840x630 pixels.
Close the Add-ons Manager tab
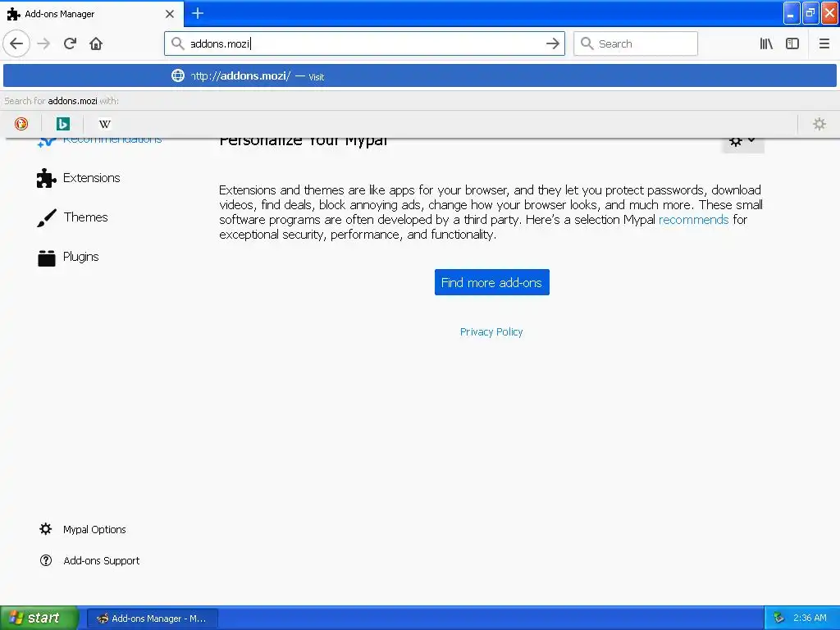click(x=169, y=14)
